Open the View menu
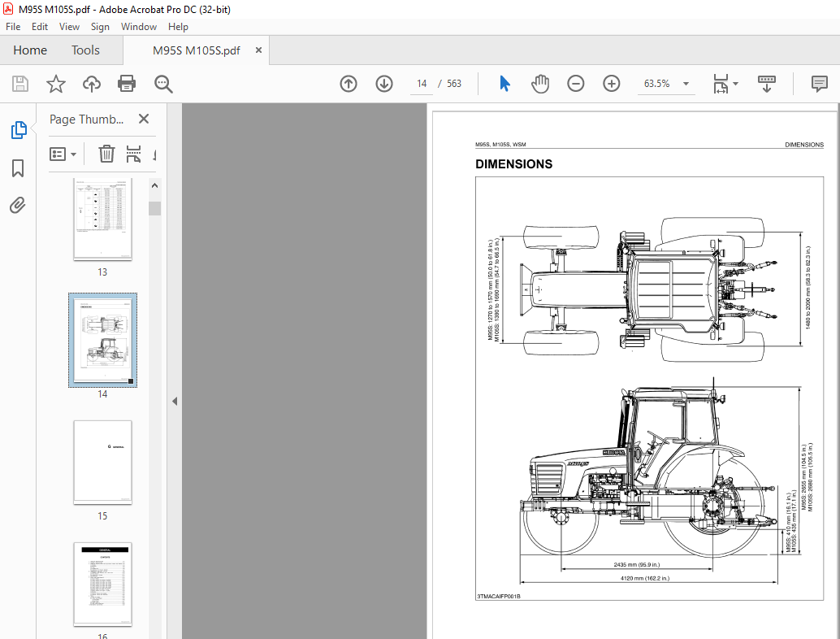Screen dimensions: 840x639 tap(69, 27)
